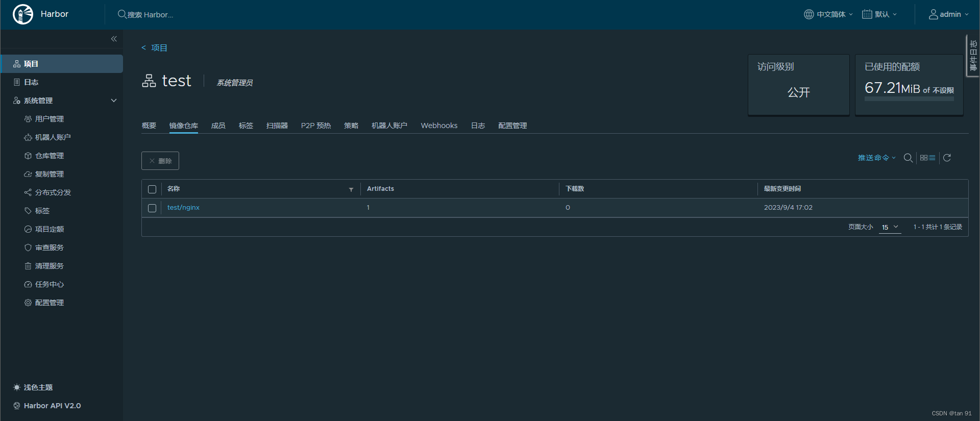Click the Harbor logo icon

[x=23, y=14]
